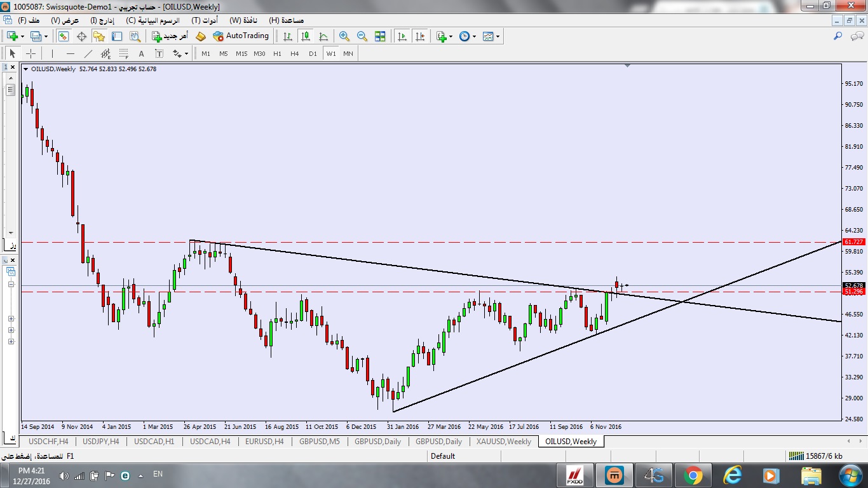Set timeframe to M15
The height and width of the screenshot is (488, 868).
coord(241,53)
